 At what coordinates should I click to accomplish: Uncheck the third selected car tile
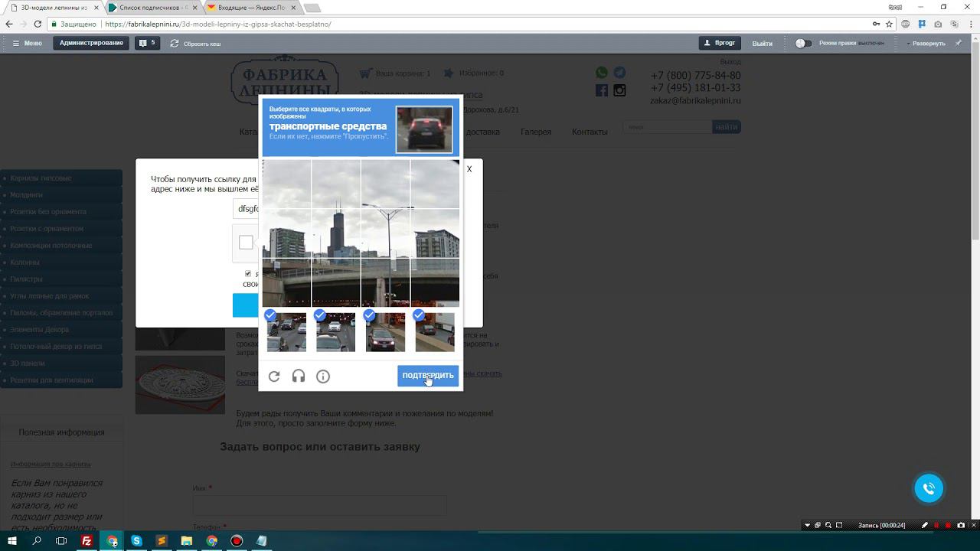click(x=385, y=331)
